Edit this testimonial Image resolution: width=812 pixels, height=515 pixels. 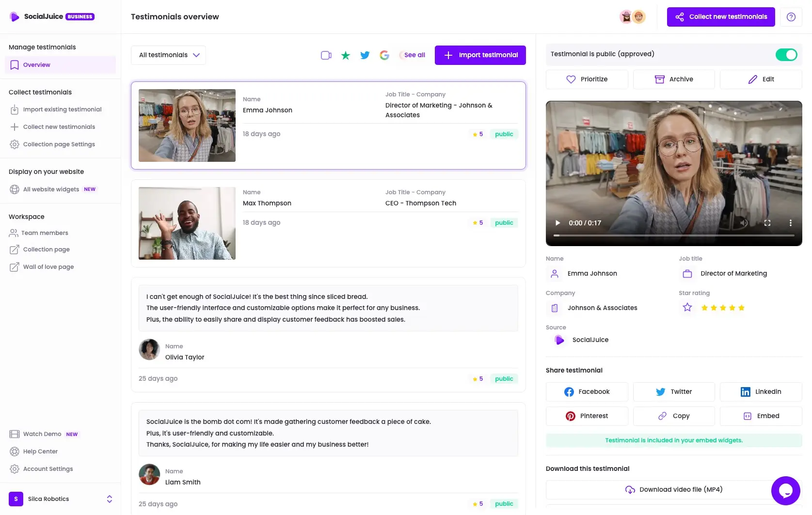pos(761,79)
